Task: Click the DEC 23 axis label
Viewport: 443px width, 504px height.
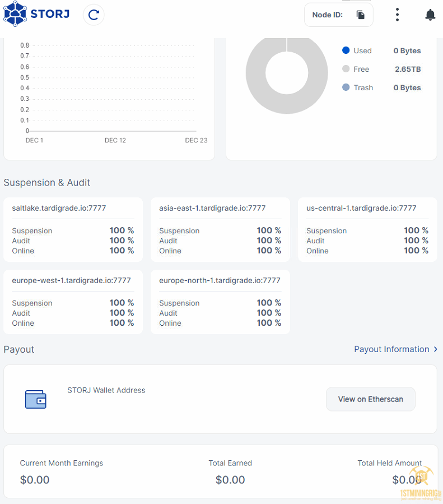Action: pyautogui.click(x=196, y=140)
